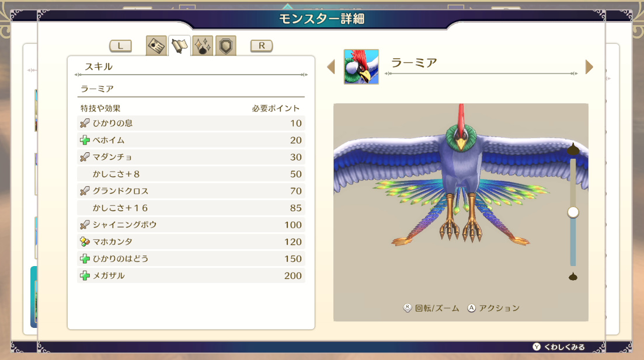Click the ラーミア portrait thumbnail
Screen dimensions: 644x360
click(361, 67)
